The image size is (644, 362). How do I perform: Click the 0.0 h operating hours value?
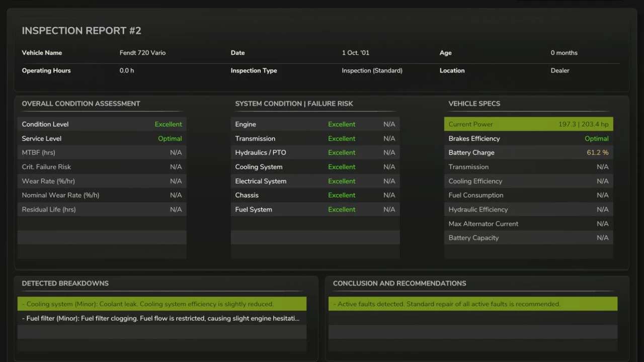point(127,71)
